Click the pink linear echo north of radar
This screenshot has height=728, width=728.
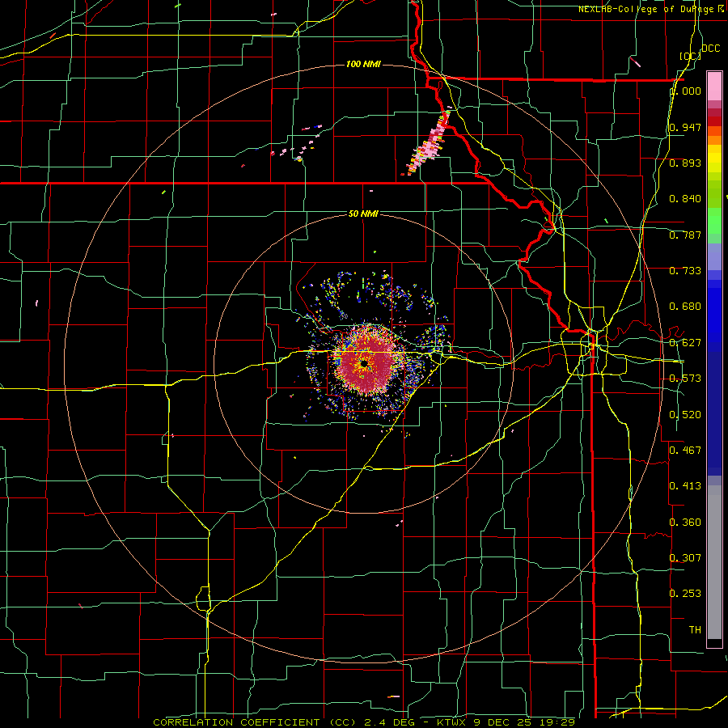click(430, 143)
